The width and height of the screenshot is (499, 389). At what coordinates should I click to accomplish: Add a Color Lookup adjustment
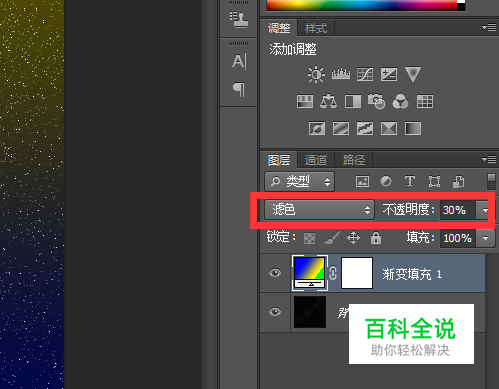click(x=425, y=101)
